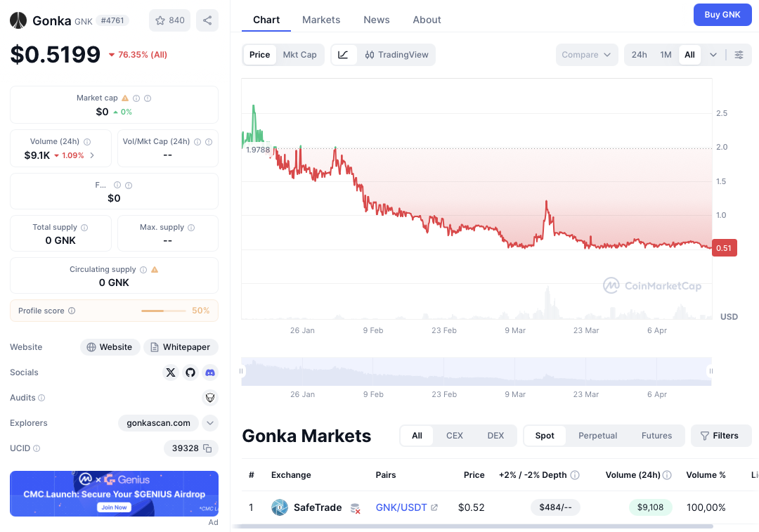Expand the explorers list chevron

pyautogui.click(x=209, y=423)
